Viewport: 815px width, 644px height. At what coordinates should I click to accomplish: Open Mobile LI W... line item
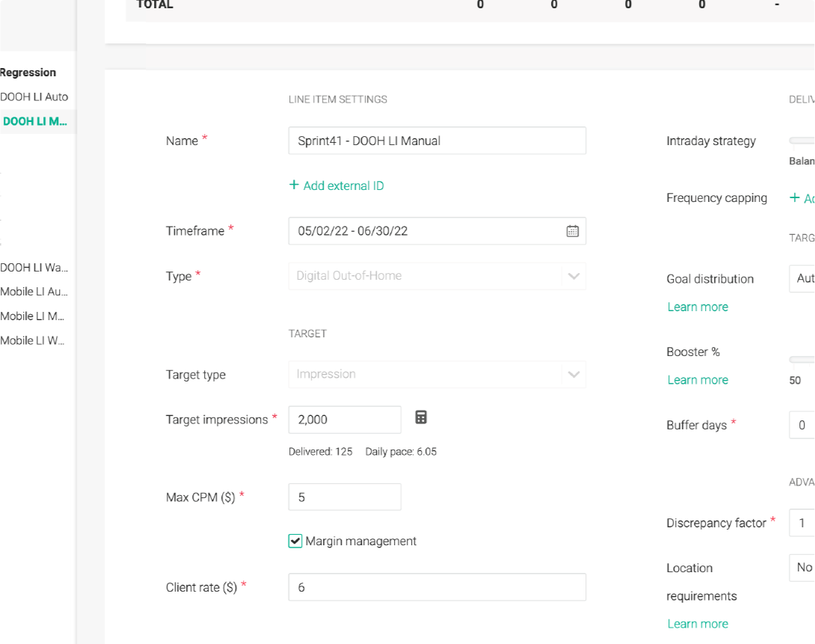[x=32, y=340]
